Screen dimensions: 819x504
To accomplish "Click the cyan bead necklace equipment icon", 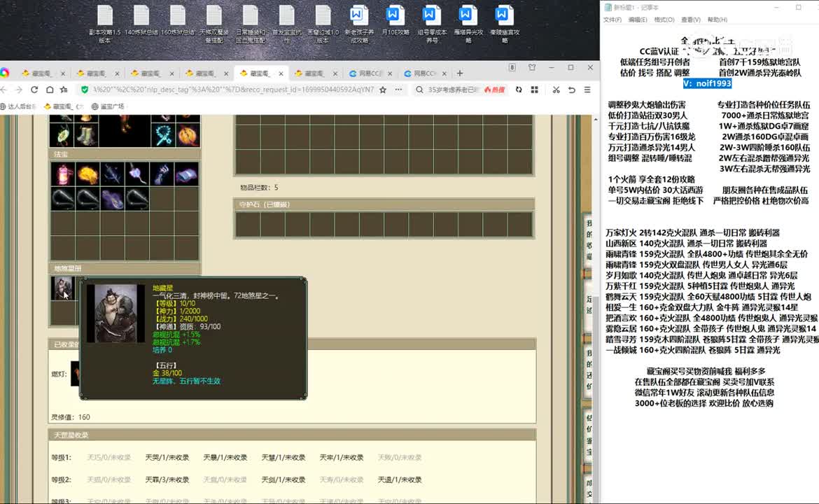I will tap(164, 136).
